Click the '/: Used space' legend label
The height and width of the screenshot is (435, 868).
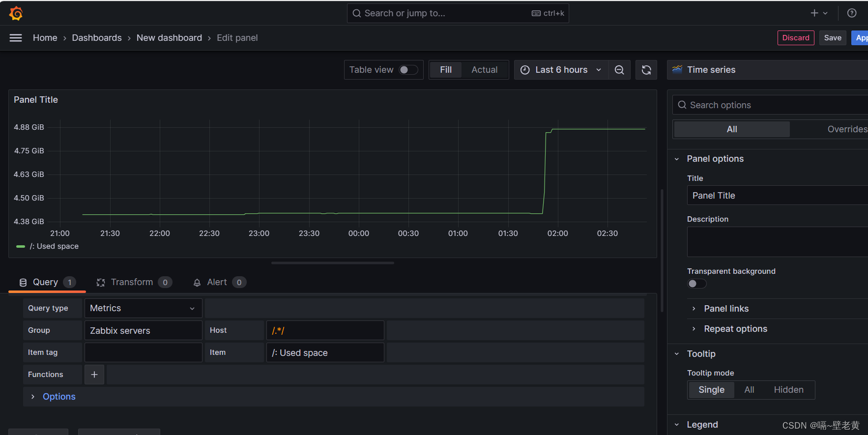click(54, 246)
